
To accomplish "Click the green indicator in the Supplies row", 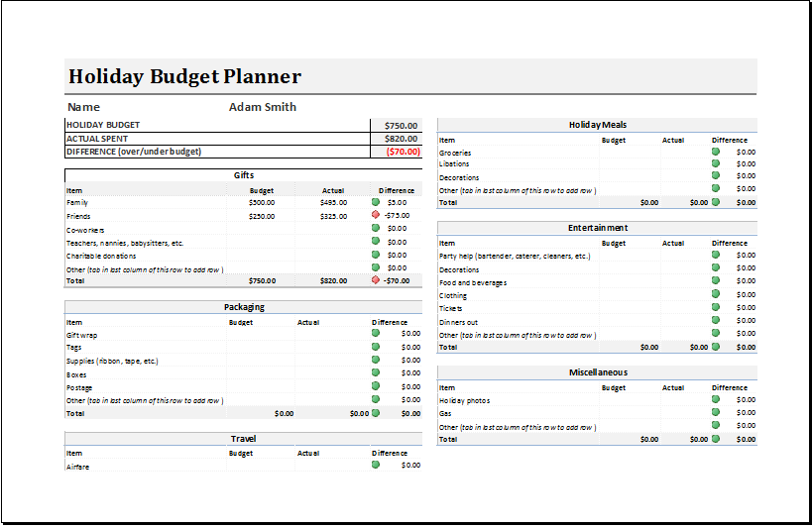I will click(376, 360).
